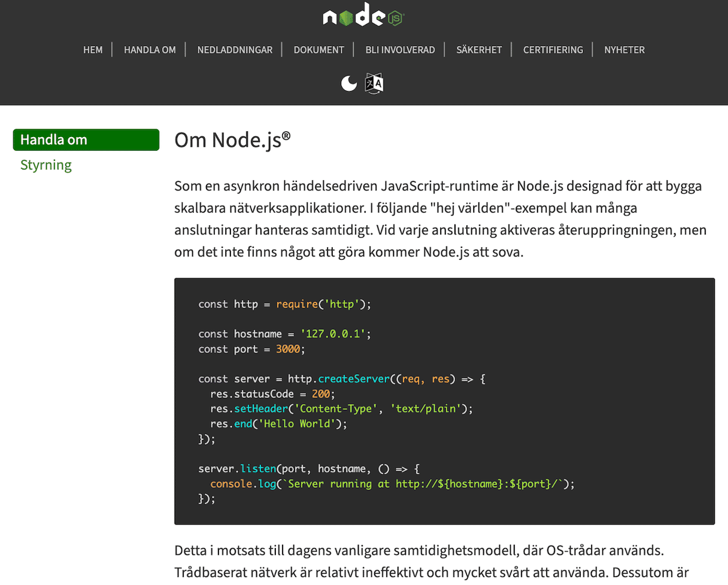Toggle dark mode with the moon icon
728x585 pixels.
(349, 83)
